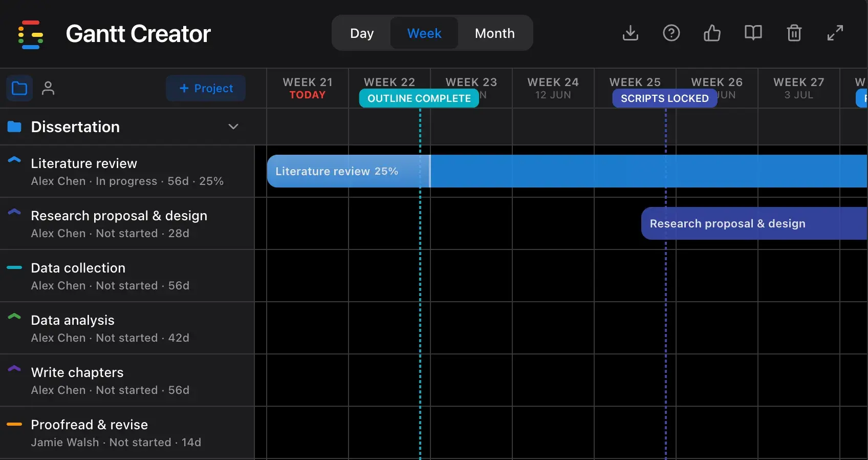Click 'Alex Chen · In progress · 56d · 25%' text
This screenshot has height=460, width=868.
127,181
